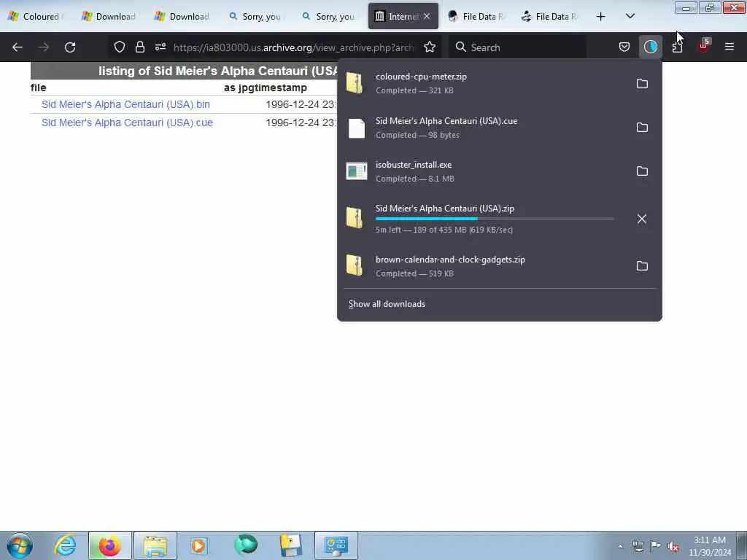747x560 pixels.
Task: Bookmark this page with the star
Action: coord(430,47)
